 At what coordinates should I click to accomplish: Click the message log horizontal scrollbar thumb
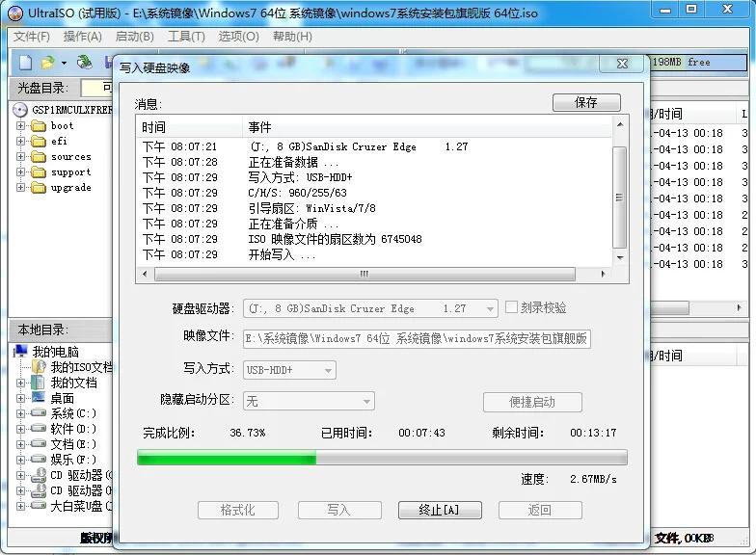pyautogui.click(x=364, y=274)
